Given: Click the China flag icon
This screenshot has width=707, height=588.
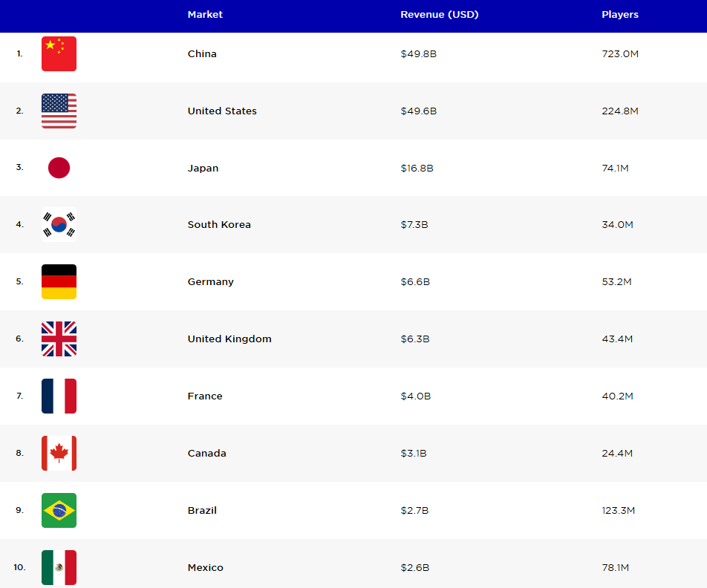Looking at the screenshot, I should point(59,53).
